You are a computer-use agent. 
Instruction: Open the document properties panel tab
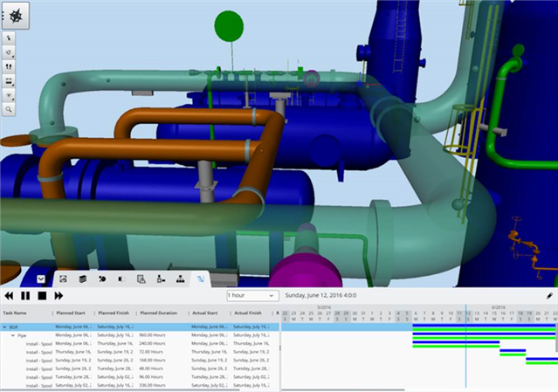click(x=141, y=279)
